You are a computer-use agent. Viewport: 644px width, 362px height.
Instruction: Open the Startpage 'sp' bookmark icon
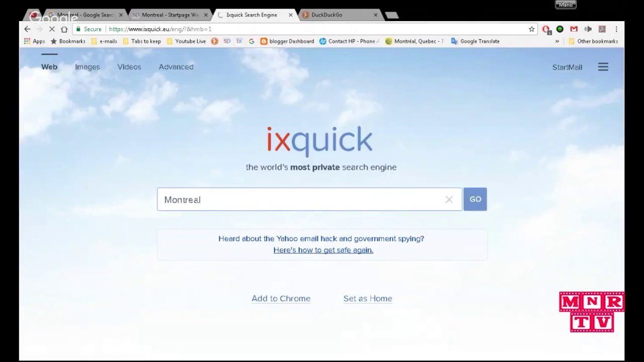[227, 41]
